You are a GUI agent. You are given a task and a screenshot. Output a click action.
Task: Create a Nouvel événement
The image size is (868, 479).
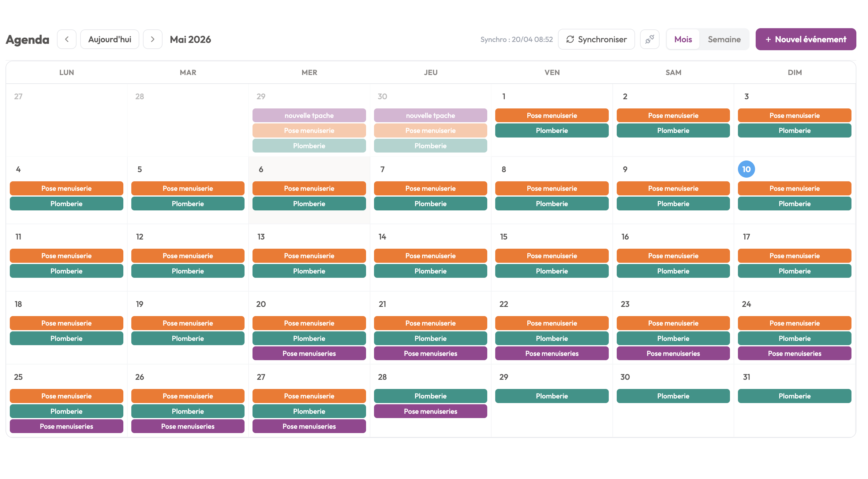806,39
